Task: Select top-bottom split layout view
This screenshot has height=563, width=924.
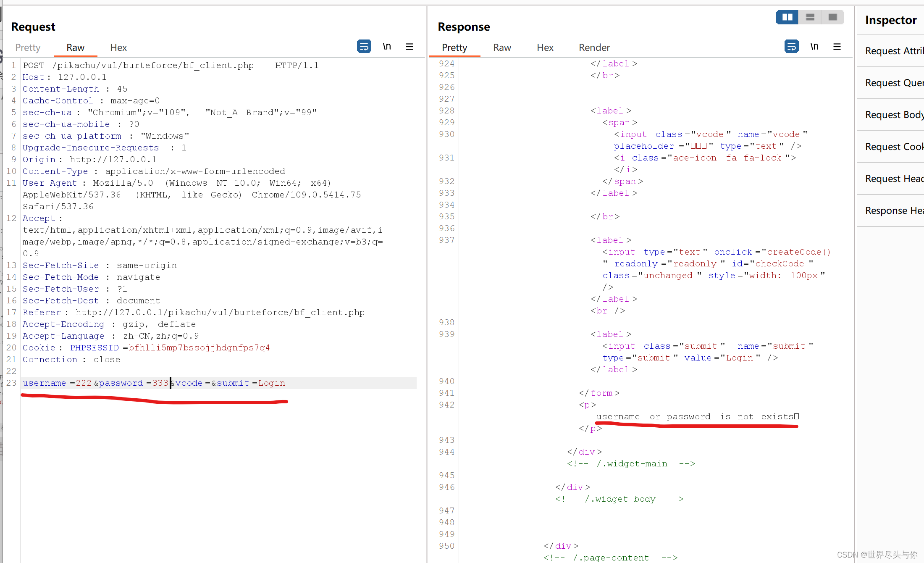Action: pos(810,17)
